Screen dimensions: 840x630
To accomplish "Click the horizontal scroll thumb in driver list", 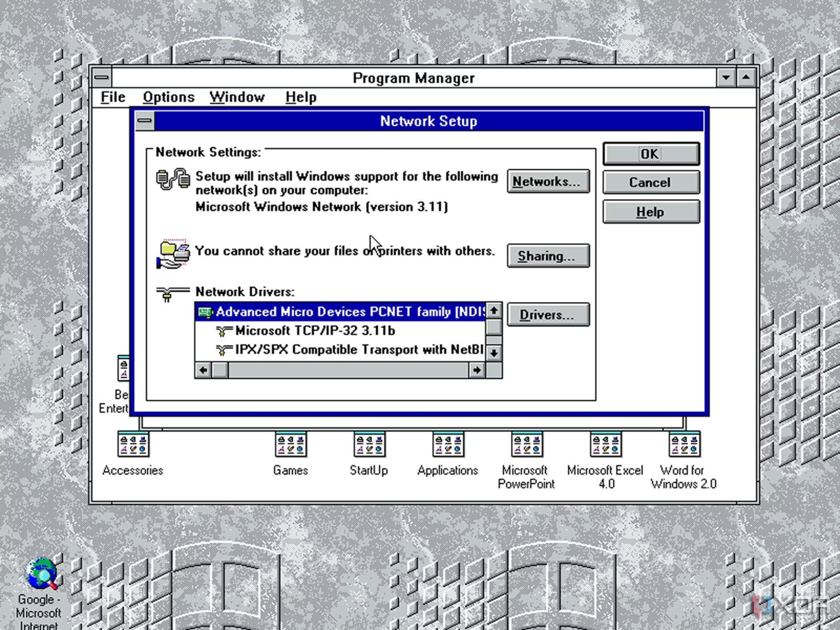I will coord(220,370).
